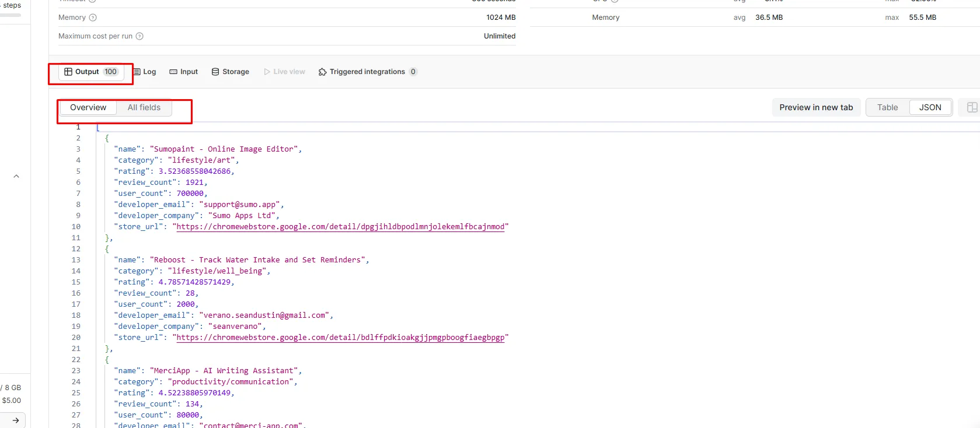This screenshot has height=428, width=980.
Task: Open the Reboost store URL link
Action: coord(340,338)
